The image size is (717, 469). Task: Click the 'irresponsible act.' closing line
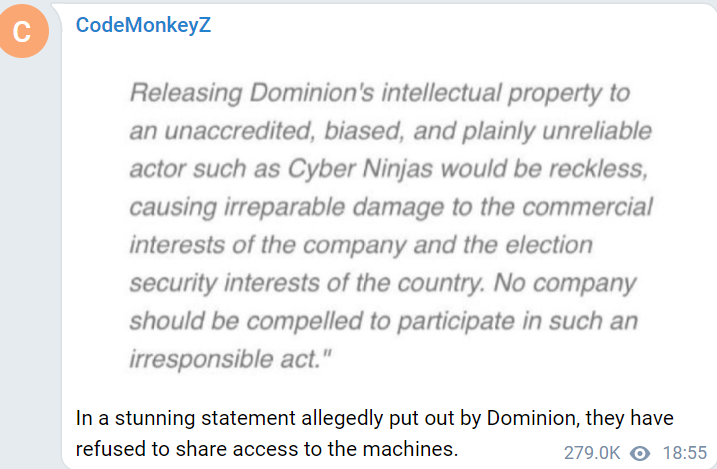(230, 359)
